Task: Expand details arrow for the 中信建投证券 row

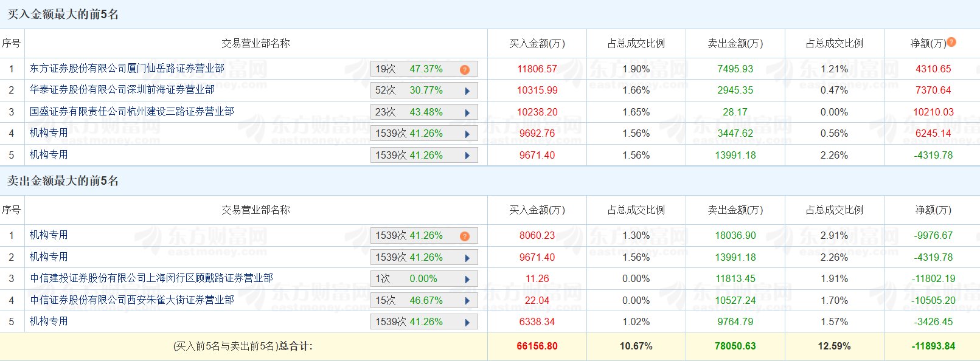Action: [467, 280]
